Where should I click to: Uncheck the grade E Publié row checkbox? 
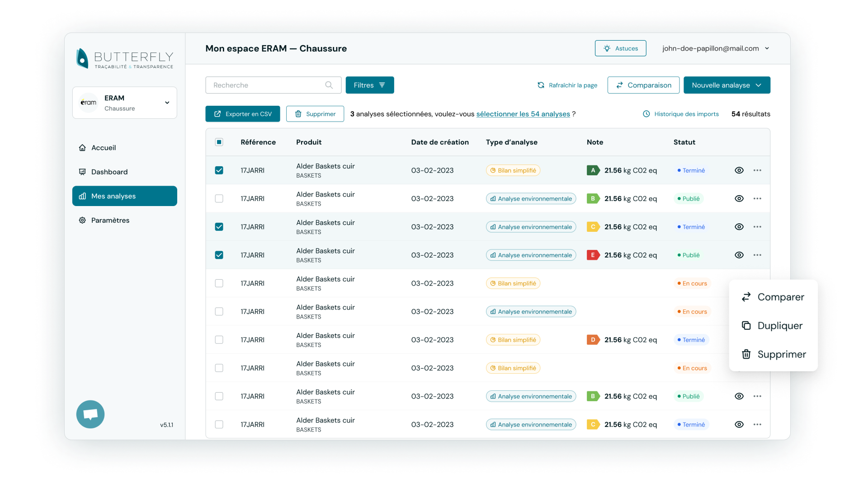219,255
